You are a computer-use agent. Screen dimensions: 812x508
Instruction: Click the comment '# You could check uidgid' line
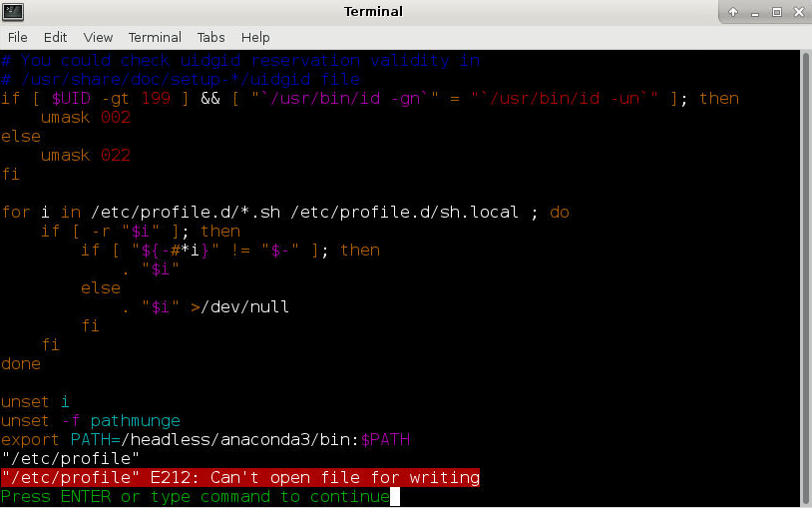point(240,60)
